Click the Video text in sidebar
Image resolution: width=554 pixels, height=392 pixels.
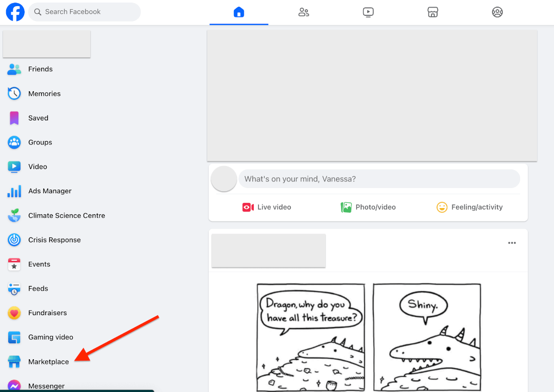coord(37,167)
